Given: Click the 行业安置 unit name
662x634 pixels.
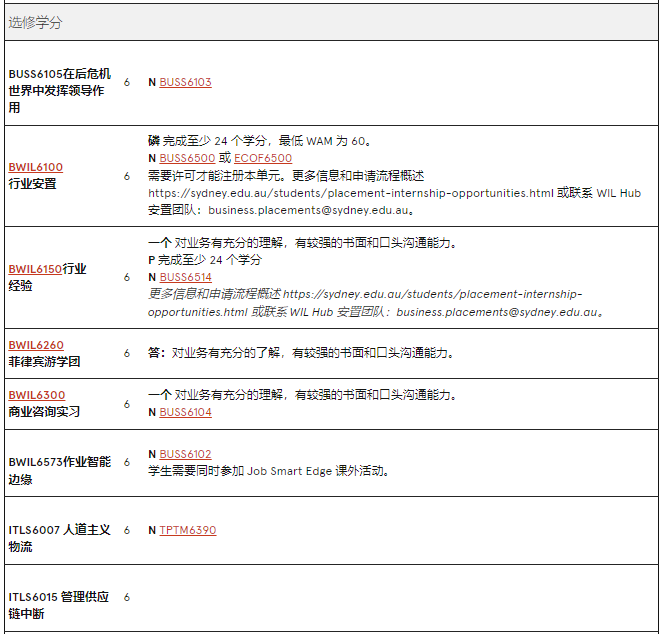Looking at the screenshot, I should 33,184.
